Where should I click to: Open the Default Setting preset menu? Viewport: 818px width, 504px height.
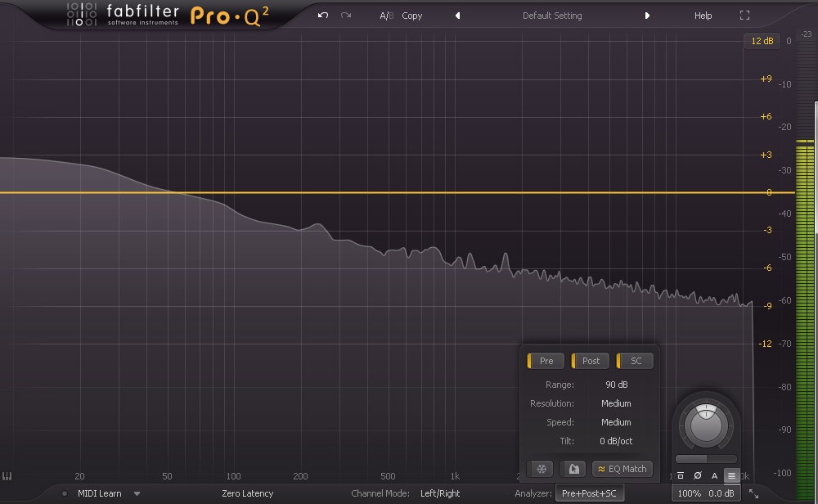[x=552, y=16]
